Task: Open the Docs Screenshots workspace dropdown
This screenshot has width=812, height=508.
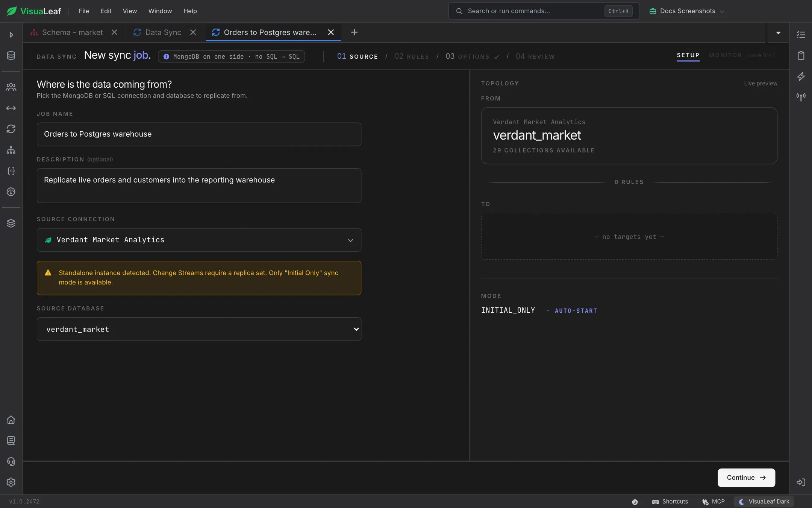Action: click(687, 11)
